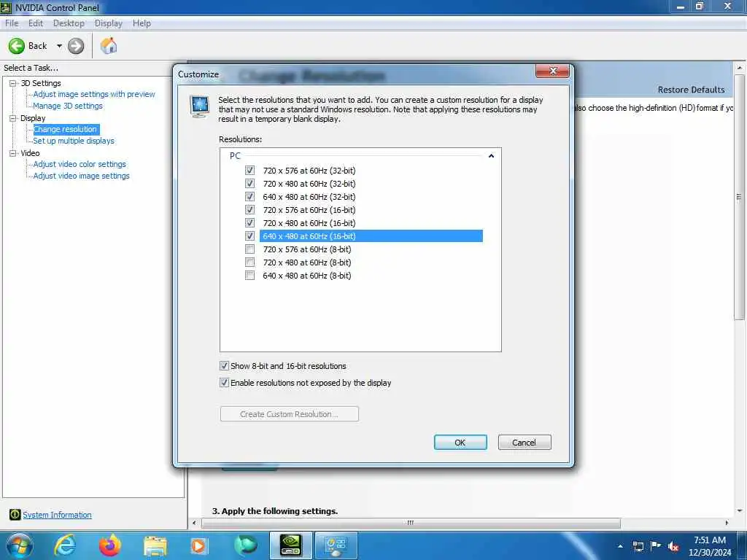Click the green Back arrow icon
The height and width of the screenshot is (560, 747).
click(x=17, y=46)
